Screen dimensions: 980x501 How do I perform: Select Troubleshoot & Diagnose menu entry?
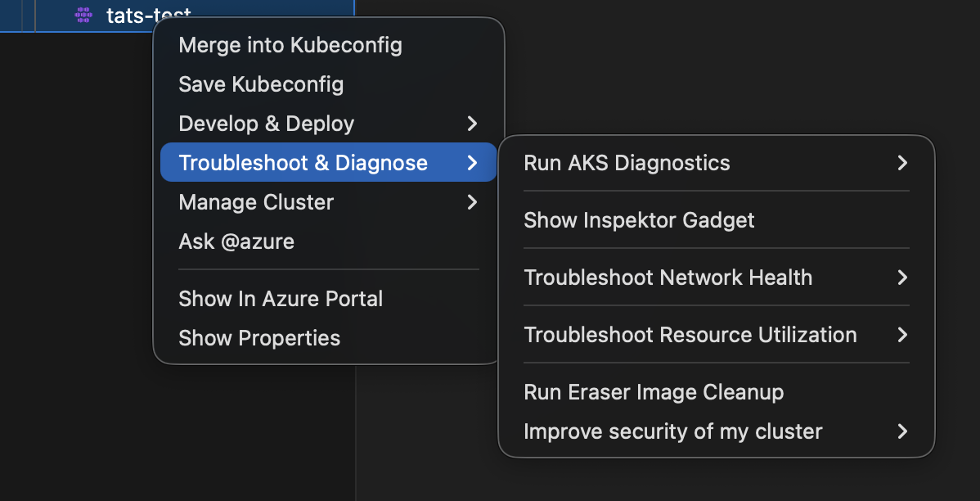coord(303,162)
